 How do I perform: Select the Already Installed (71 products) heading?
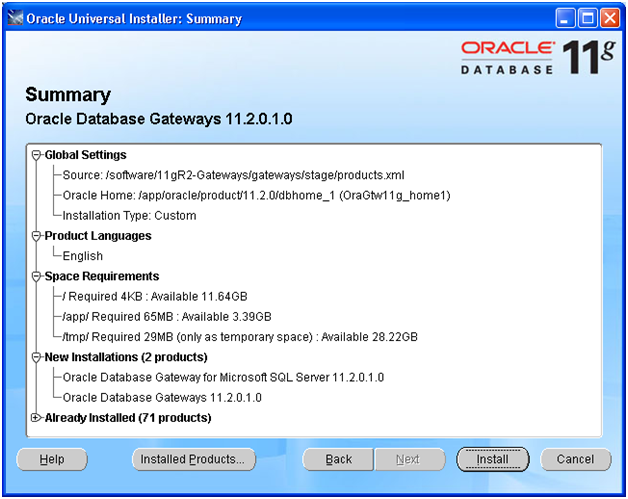click(128, 418)
